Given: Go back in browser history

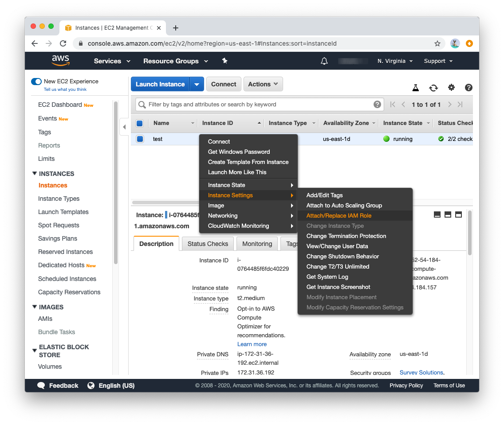Looking at the screenshot, I should point(35,43).
